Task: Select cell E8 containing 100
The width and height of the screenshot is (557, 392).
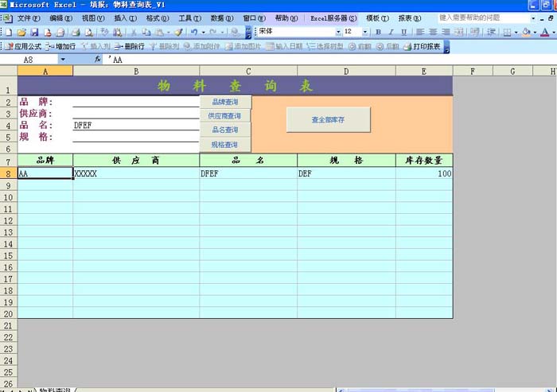Action: click(424, 173)
